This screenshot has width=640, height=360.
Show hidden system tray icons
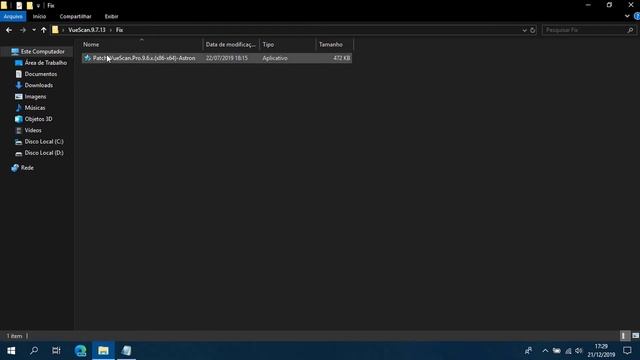(x=545, y=351)
